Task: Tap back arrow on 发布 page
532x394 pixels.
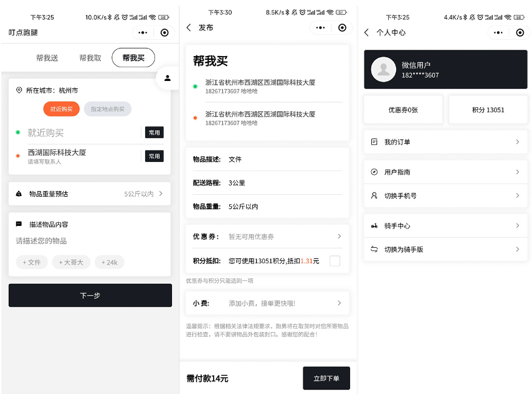Action: coord(189,27)
